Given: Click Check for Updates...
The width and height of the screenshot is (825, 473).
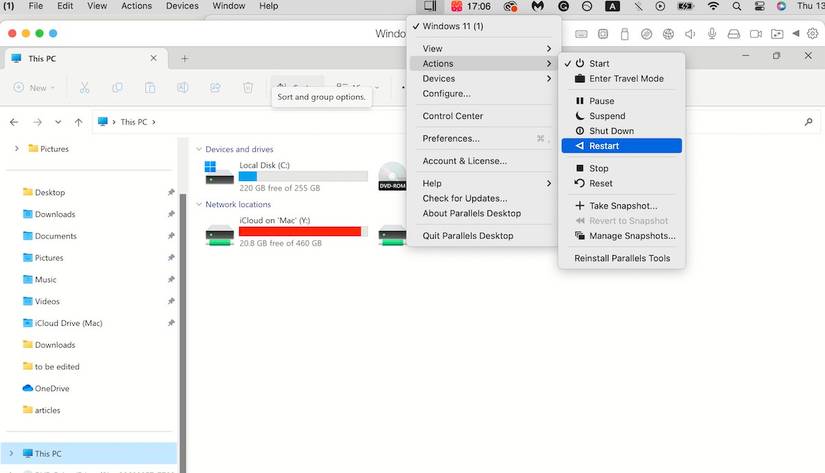Looking at the screenshot, I should pos(484,198).
